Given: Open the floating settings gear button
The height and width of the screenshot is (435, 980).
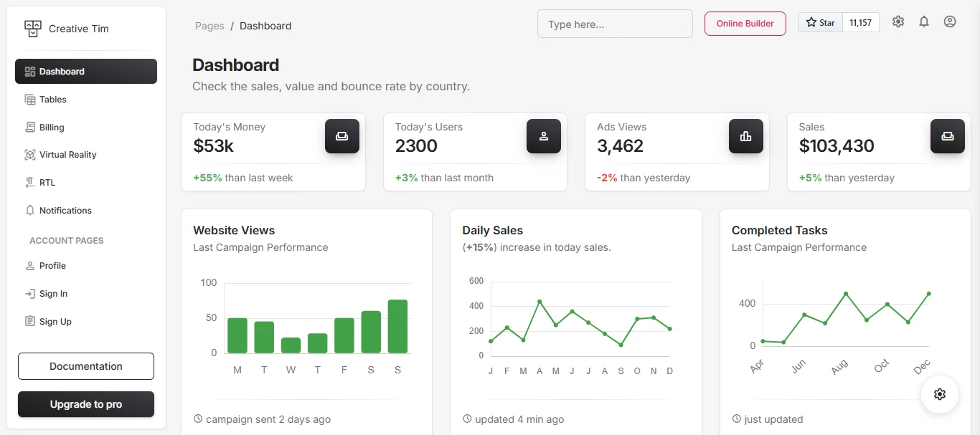Looking at the screenshot, I should click(939, 394).
